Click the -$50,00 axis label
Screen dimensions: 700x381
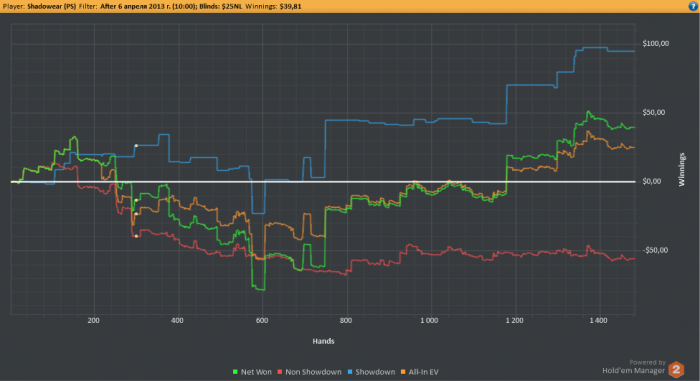pos(655,250)
